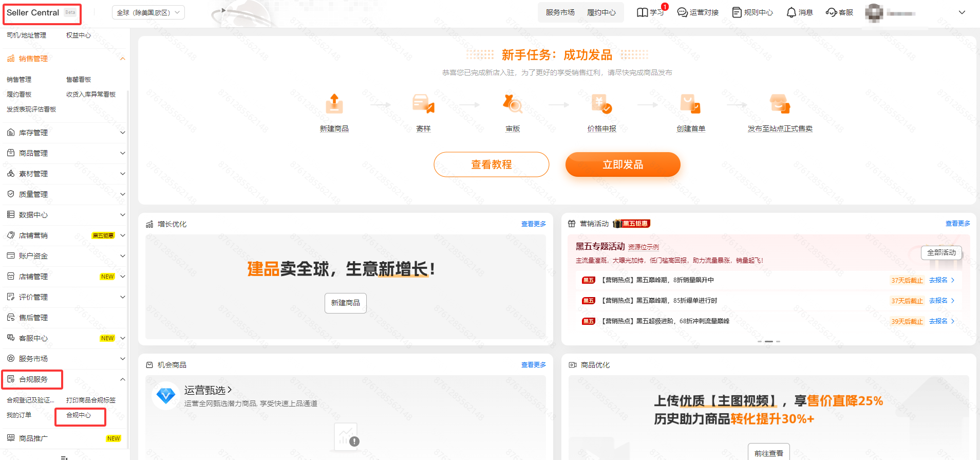
Task: Click the 审版 review step icon
Action: coord(512,104)
